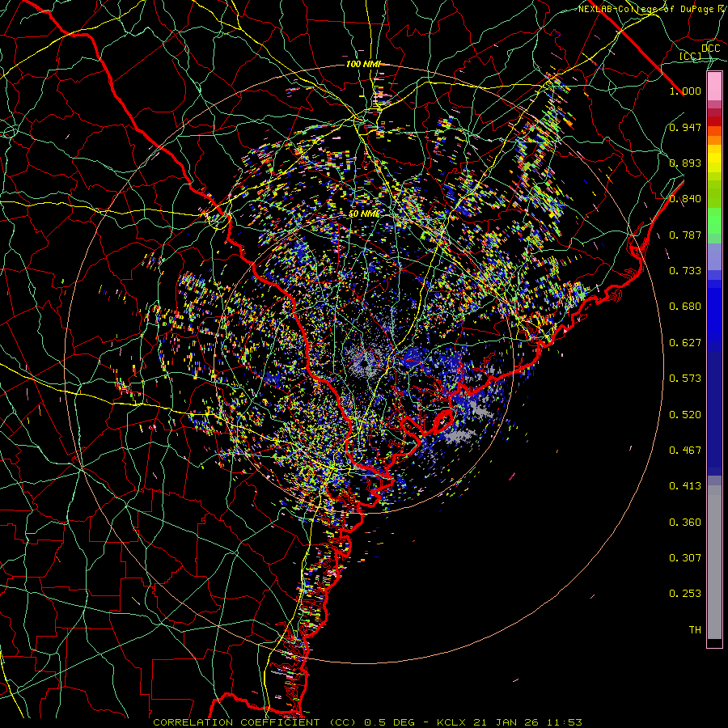
Task: Click the [CC] units label
Action: pyautogui.click(x=691, y=56)
